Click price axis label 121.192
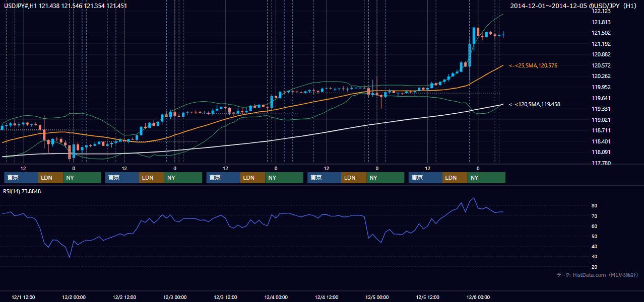The width and height of the screenshot is (644, 302). (601, 44)
